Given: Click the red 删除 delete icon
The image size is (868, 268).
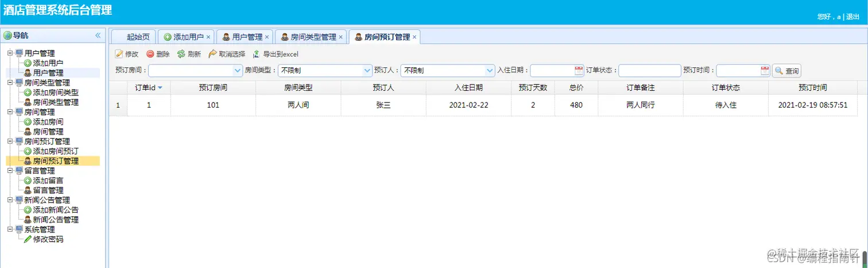Looking at the screenshot, I should 150,54.
